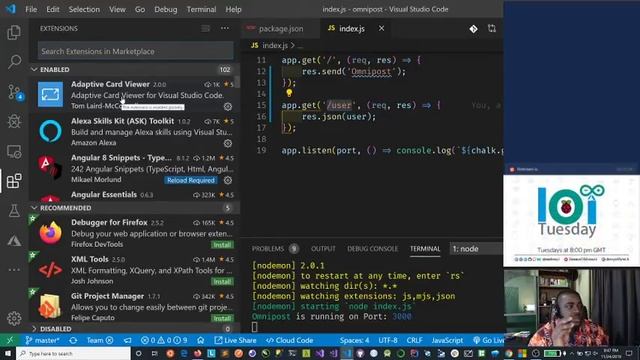The image size is (640, 360).
Task: Click the Windows taskbar search box
Action: pos(73,353)
